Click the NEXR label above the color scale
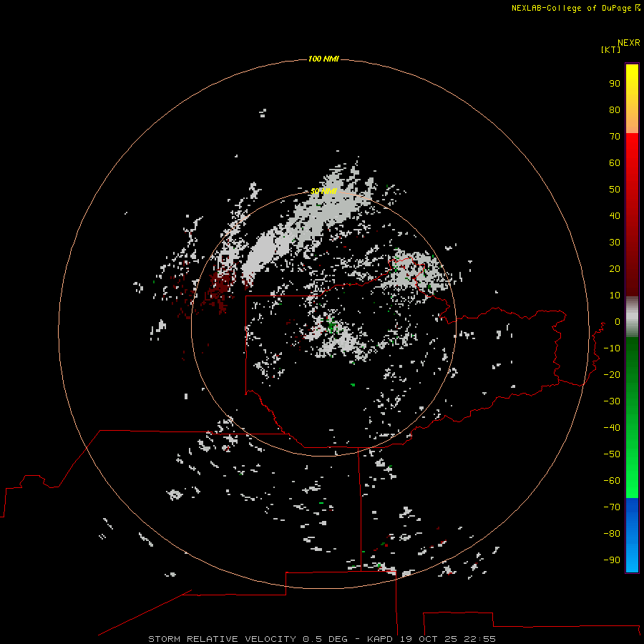644x644 pixels. click(x=629, y=43)
